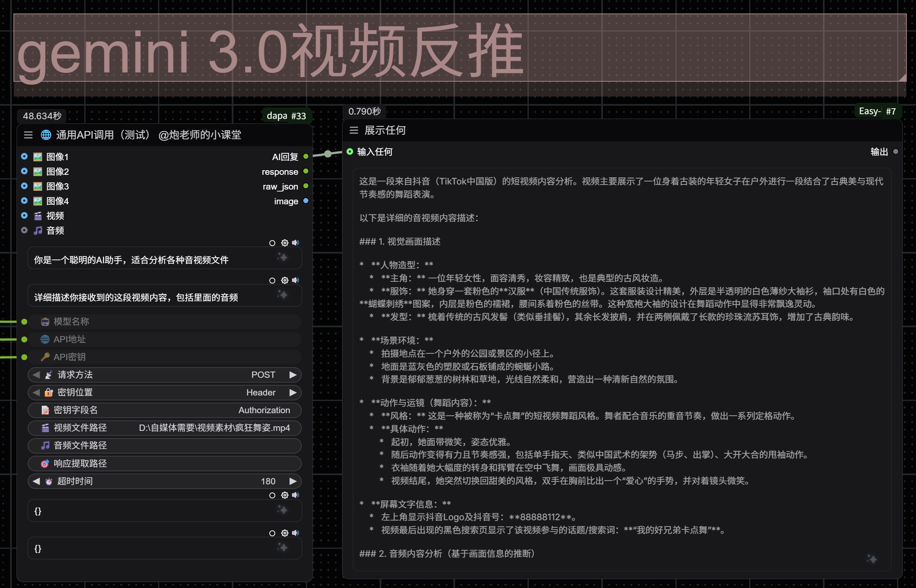Switch 密钥位置 with the left arrow
This screenshot has height=588, width=916.
[36, 392]
